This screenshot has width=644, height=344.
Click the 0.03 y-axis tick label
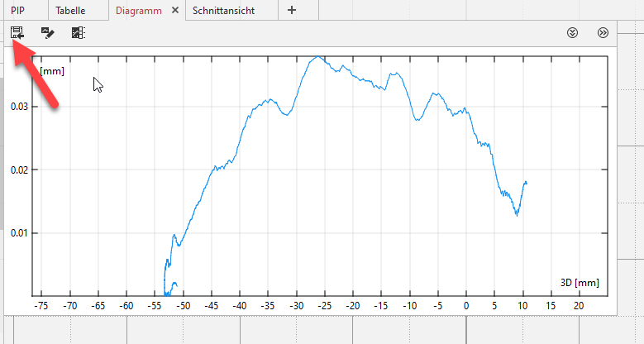18,107
